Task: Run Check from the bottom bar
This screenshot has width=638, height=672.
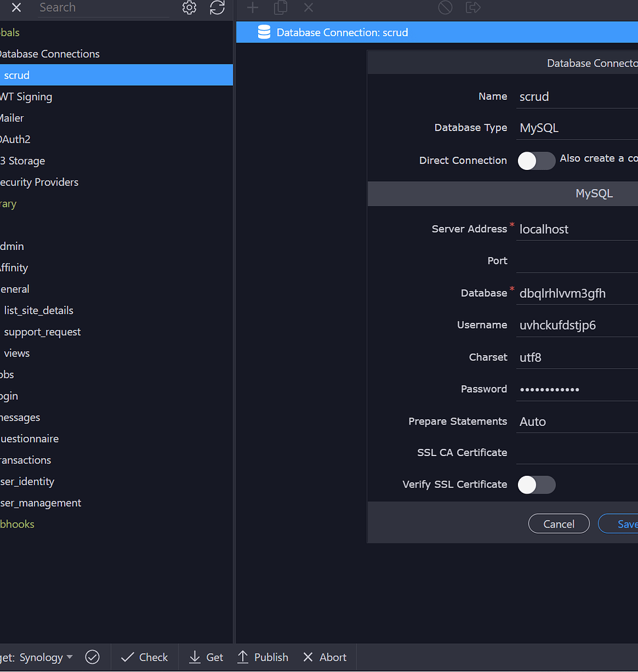Action: 144,657
